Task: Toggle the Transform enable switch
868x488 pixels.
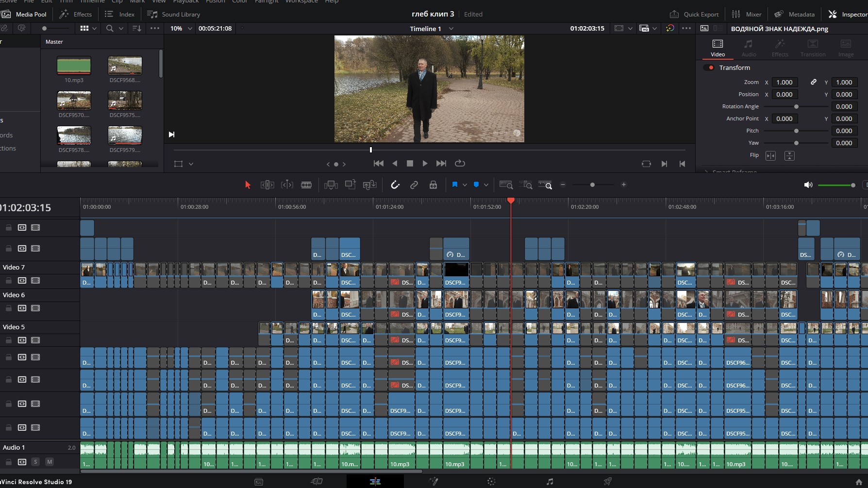Action: click(709, 67)
